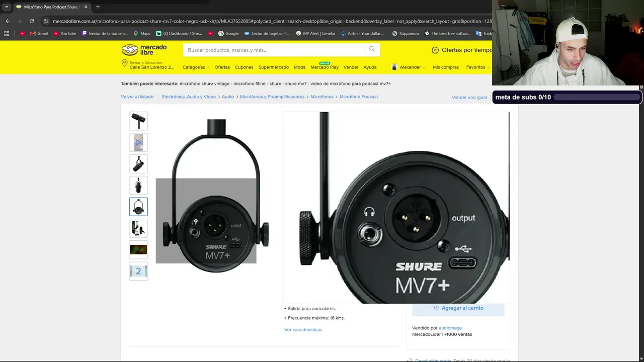644x362 pixels.
Task: Open the tab search dropdown arrow
Action: coord(7,7)
